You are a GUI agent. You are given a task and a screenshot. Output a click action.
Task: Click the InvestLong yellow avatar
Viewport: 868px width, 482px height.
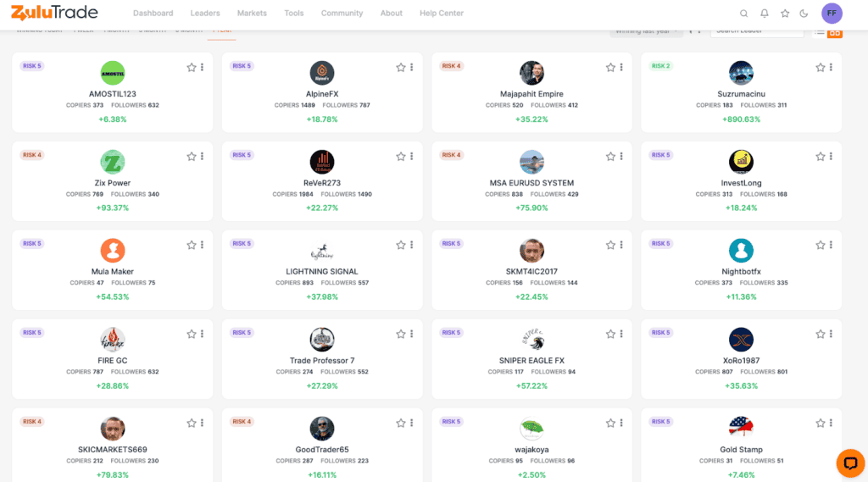click(x=741, y=162)
